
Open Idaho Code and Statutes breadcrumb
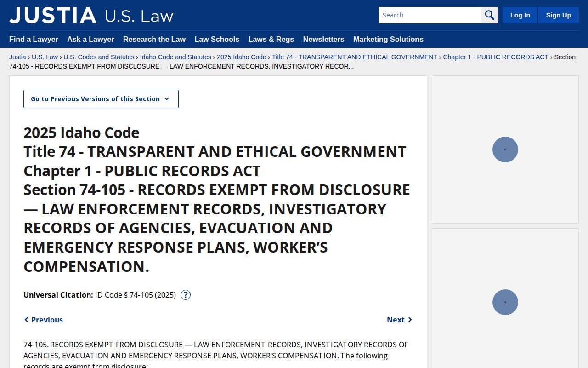tap(175, 57)
